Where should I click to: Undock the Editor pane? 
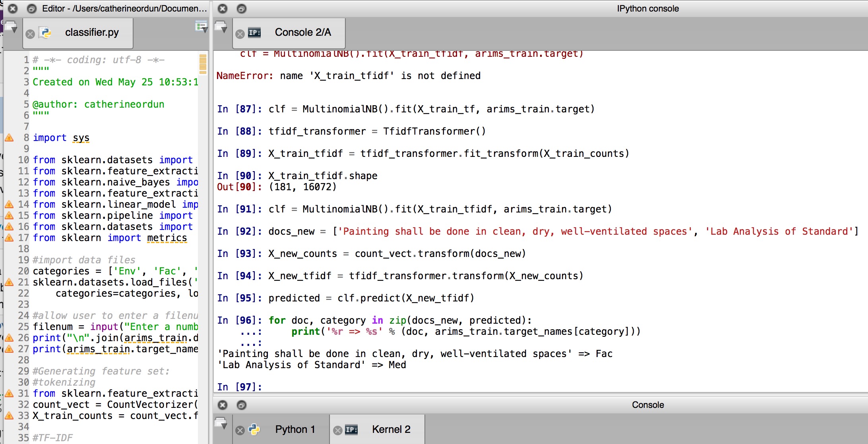coord(31,9)
